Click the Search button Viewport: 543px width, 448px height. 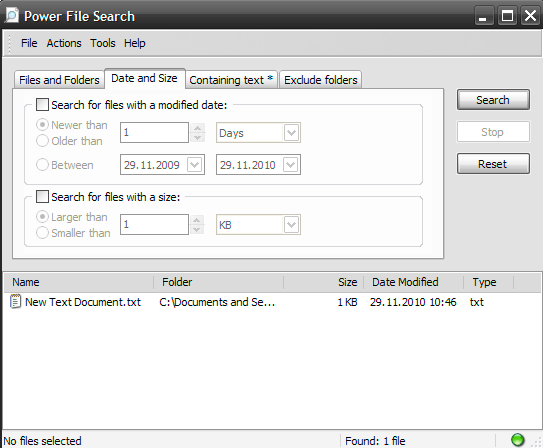click(493, 100)
